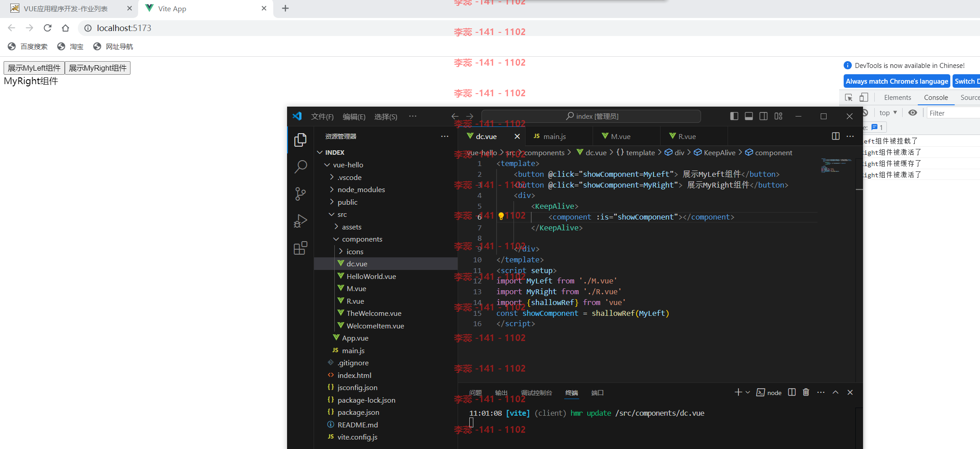
Task: Expand the icons folder
Action: 341,251
